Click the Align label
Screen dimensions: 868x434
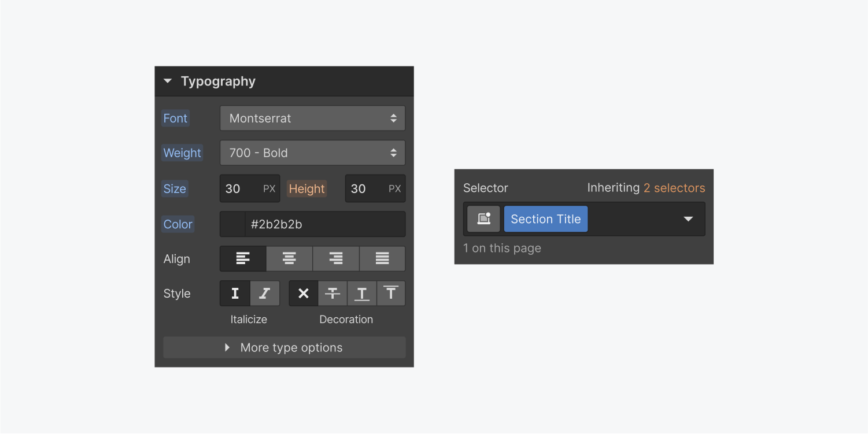tap(176, 259)
